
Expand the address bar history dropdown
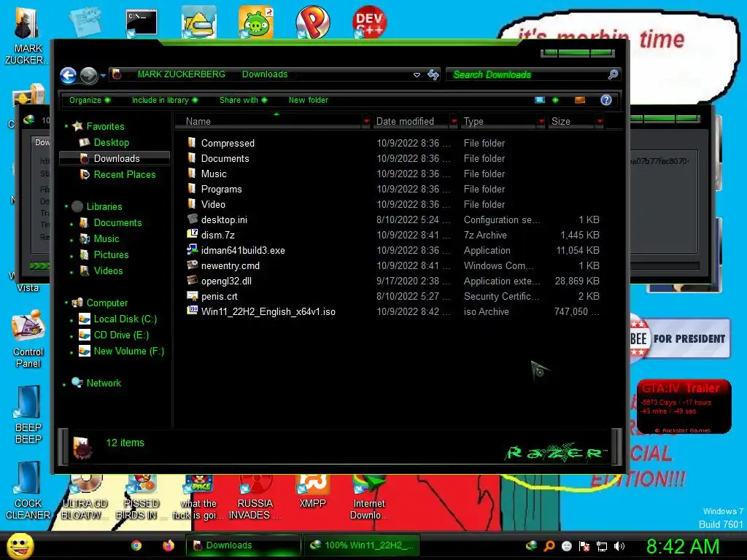(x=417, y=75)
